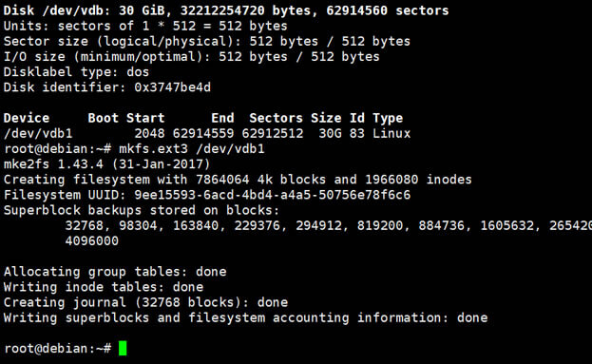Click the Sectors column header
592x364 pixels.
pos(276,118)
